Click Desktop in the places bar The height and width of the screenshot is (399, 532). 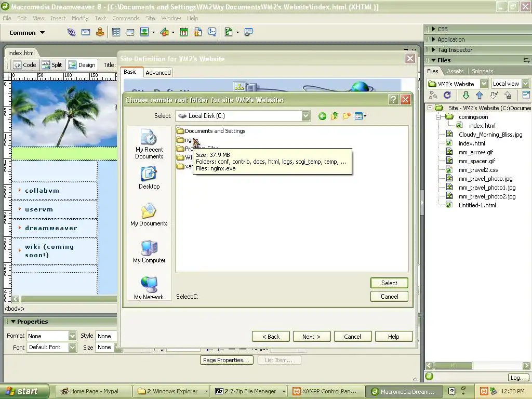149,178
